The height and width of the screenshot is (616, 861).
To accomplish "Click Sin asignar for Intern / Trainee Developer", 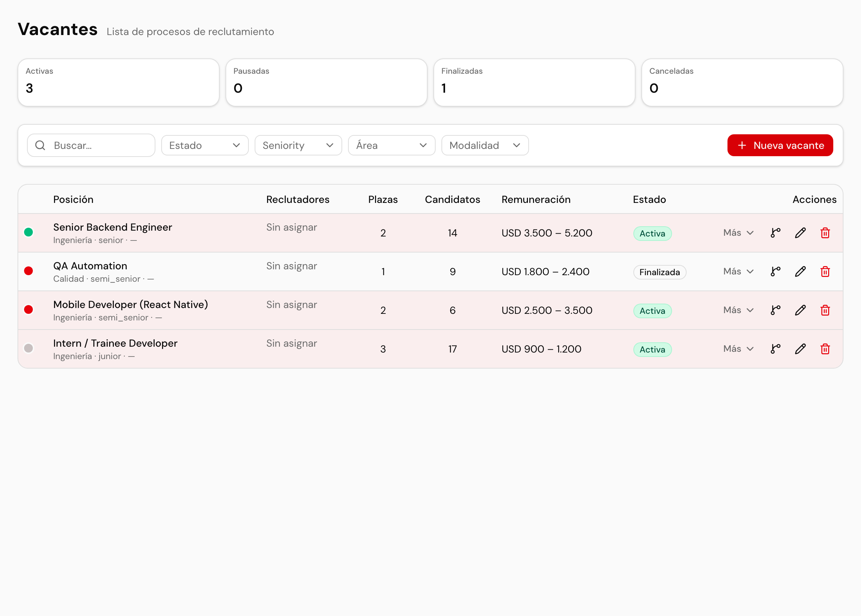I will click(291, 343).
